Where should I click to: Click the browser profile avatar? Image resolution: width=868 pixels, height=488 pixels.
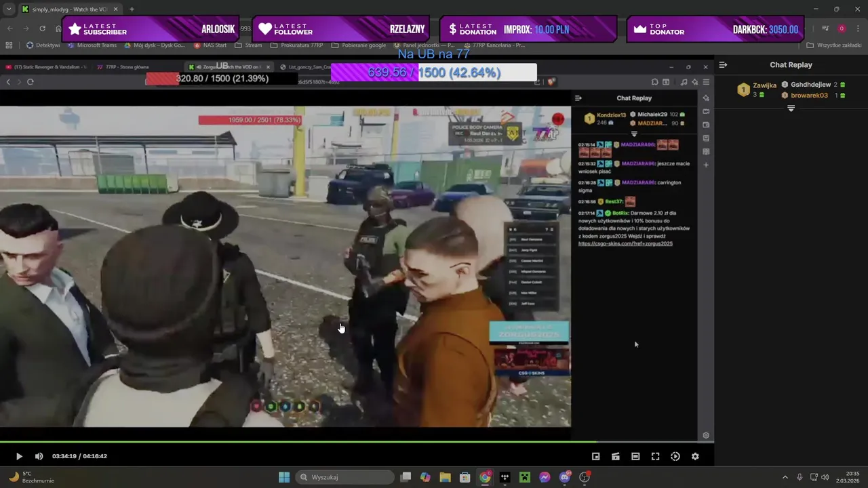pos(842,28)
